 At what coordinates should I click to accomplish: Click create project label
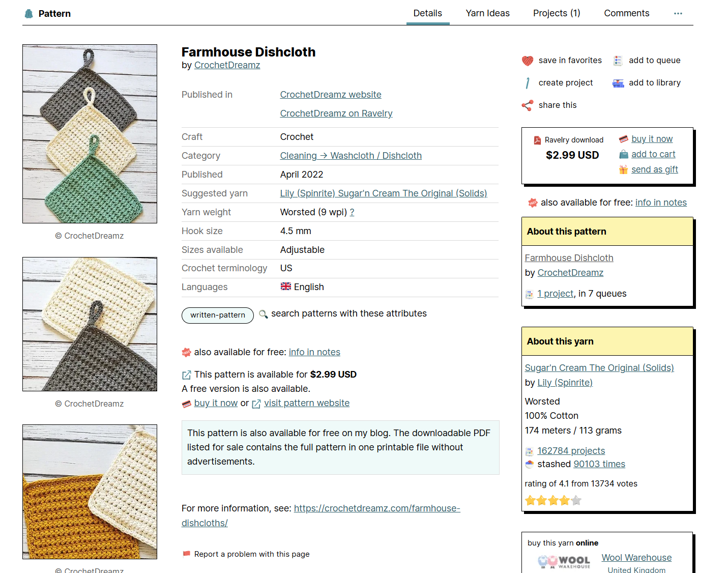[x=566, y=83]
